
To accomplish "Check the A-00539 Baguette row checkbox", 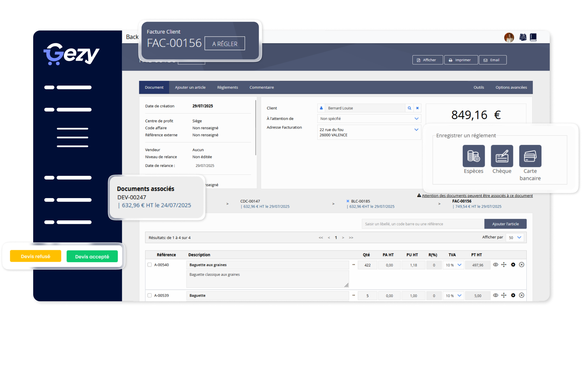I will coord(149,295).
